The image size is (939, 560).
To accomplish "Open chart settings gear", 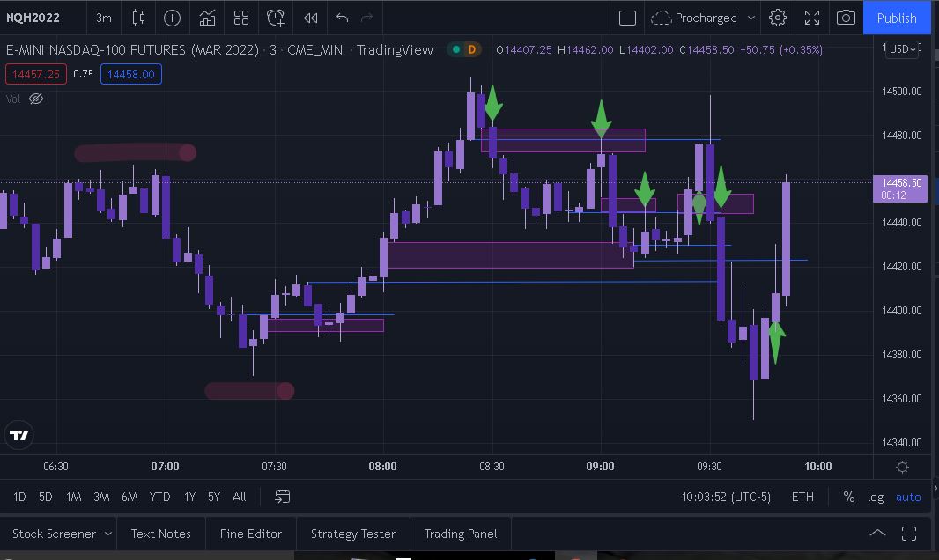I will (x=777, y=18).
